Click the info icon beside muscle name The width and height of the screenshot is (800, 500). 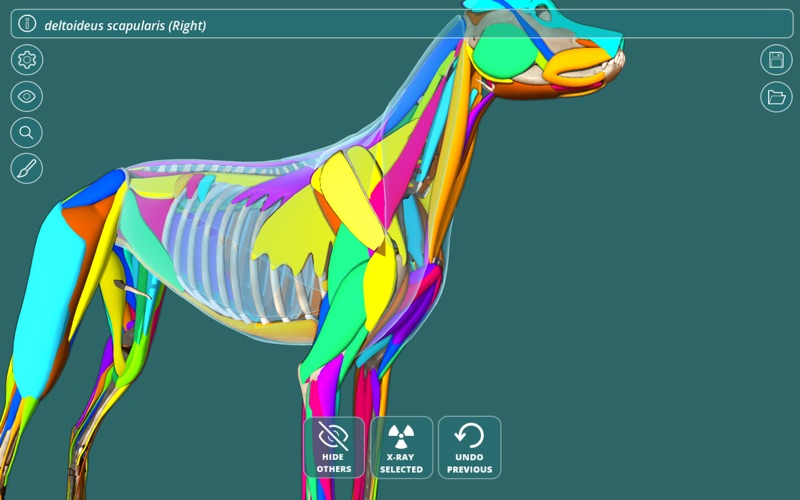(27, 23)
